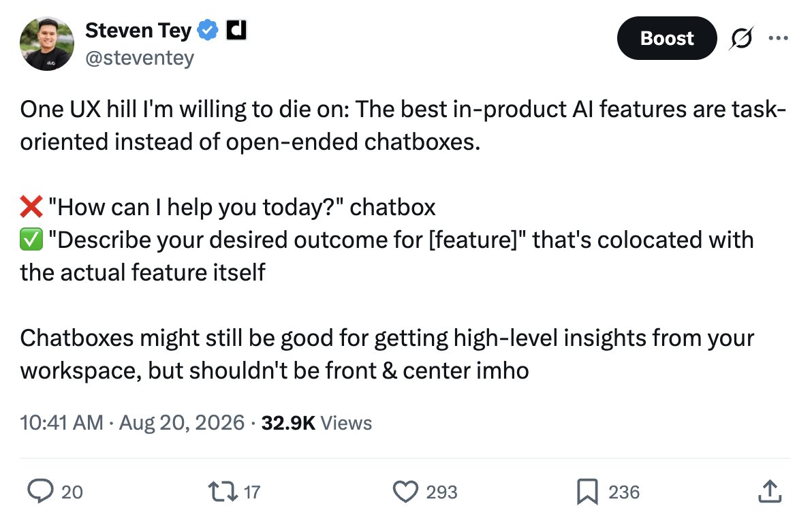The height and width of the screenshot is (523, 812).
Task: Open the 10:41 AM timestamp link
Action: coord(61,422)
